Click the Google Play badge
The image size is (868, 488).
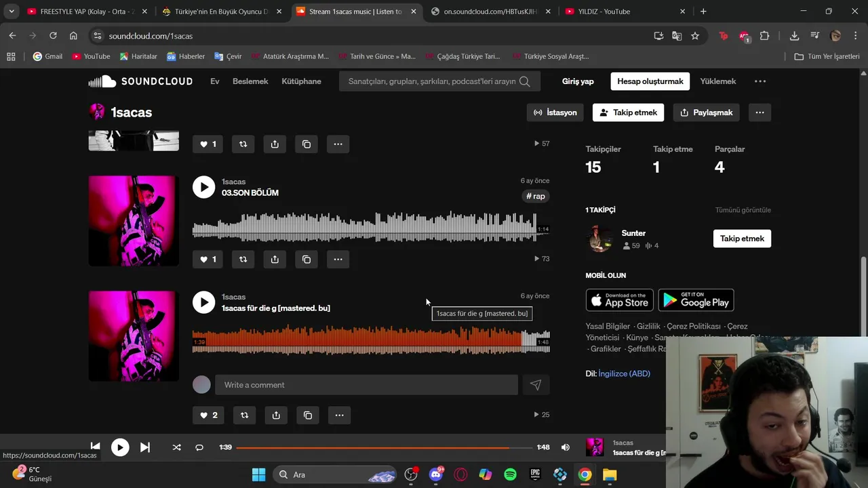pyautogui.click(x=696, y=300)
